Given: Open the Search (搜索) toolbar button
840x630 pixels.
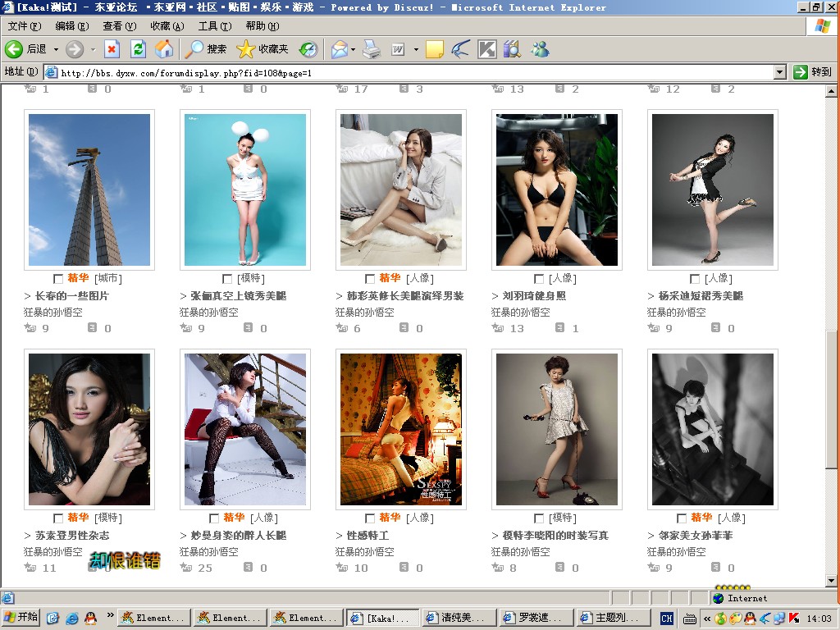Looking at the screenshot, I should [206, 49].
